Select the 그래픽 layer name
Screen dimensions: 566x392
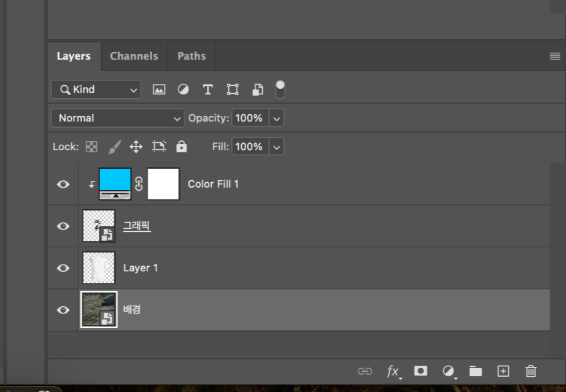[x=137, y=226]
